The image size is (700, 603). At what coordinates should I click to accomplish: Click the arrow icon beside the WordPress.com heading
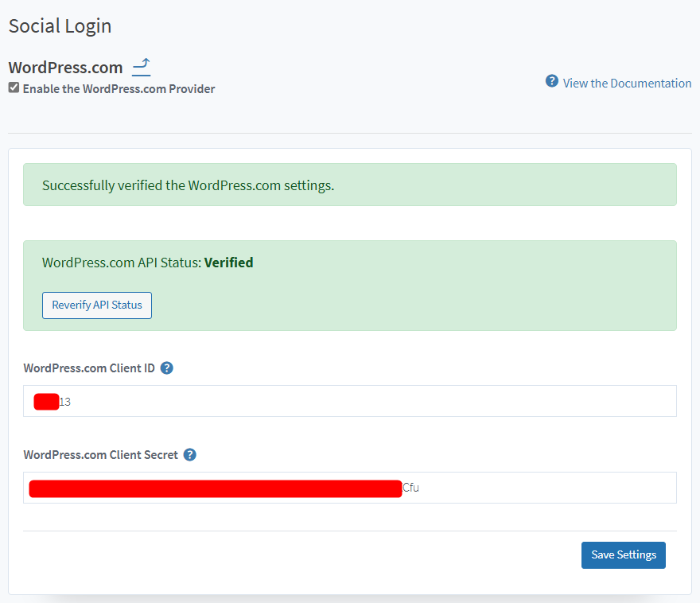[x=141, y=66]
